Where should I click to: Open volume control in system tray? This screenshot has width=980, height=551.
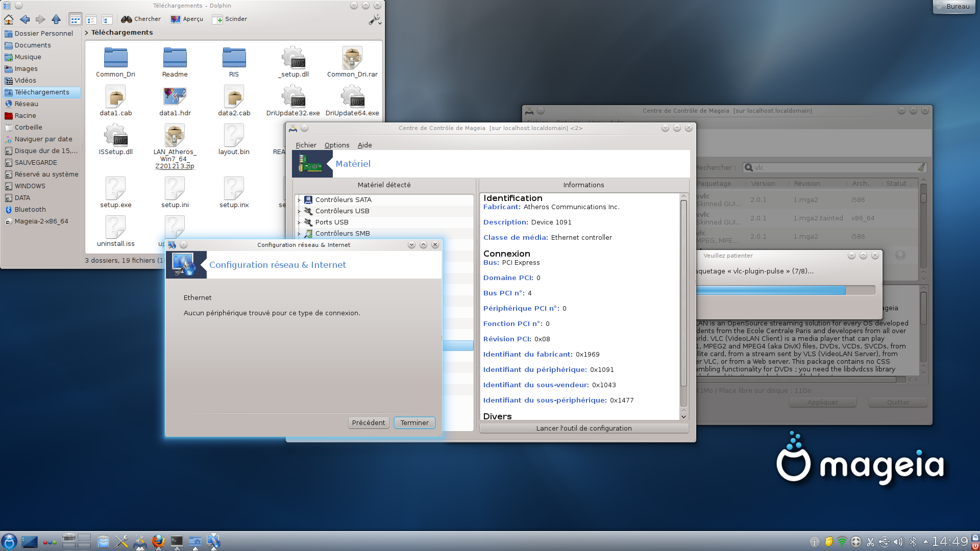(898, 542)
